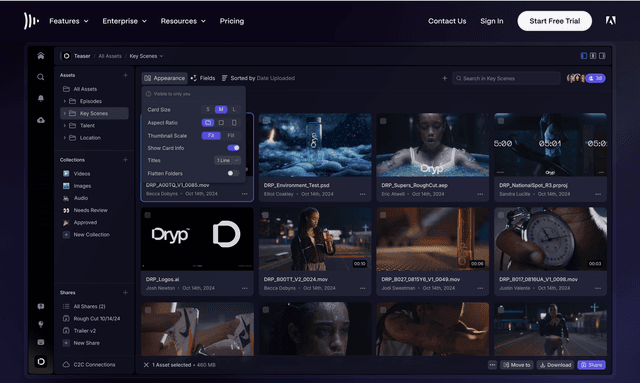Change sorting via Sorted by Date Uploaded
The width and height of the screenshot is (640, 383).
(258, 78)
